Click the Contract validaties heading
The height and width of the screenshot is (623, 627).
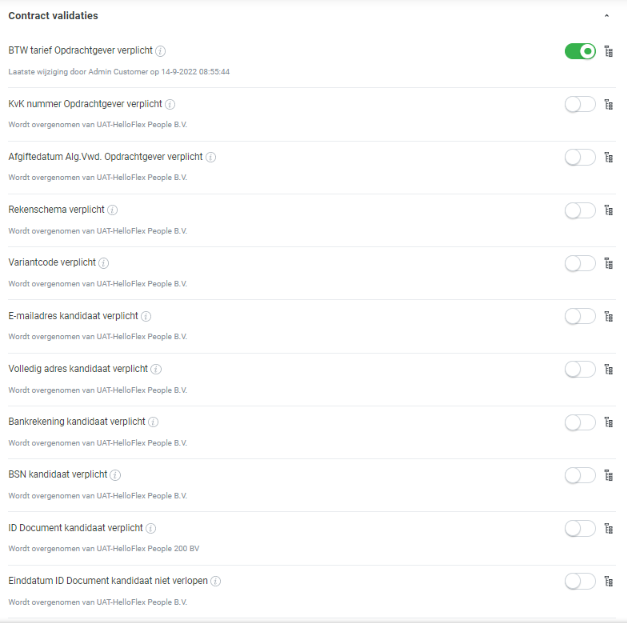[53, 16]
